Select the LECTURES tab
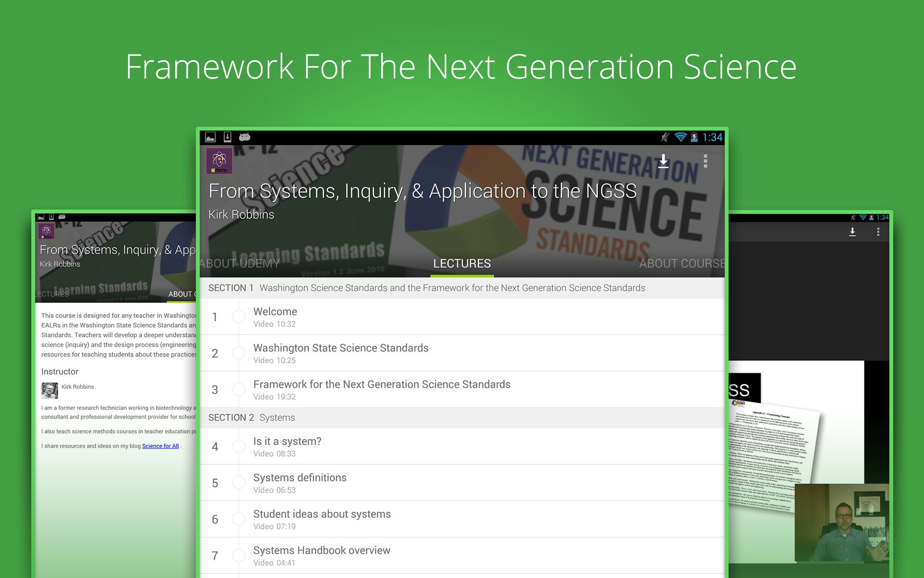924x578 pixels. coord(462,263)
